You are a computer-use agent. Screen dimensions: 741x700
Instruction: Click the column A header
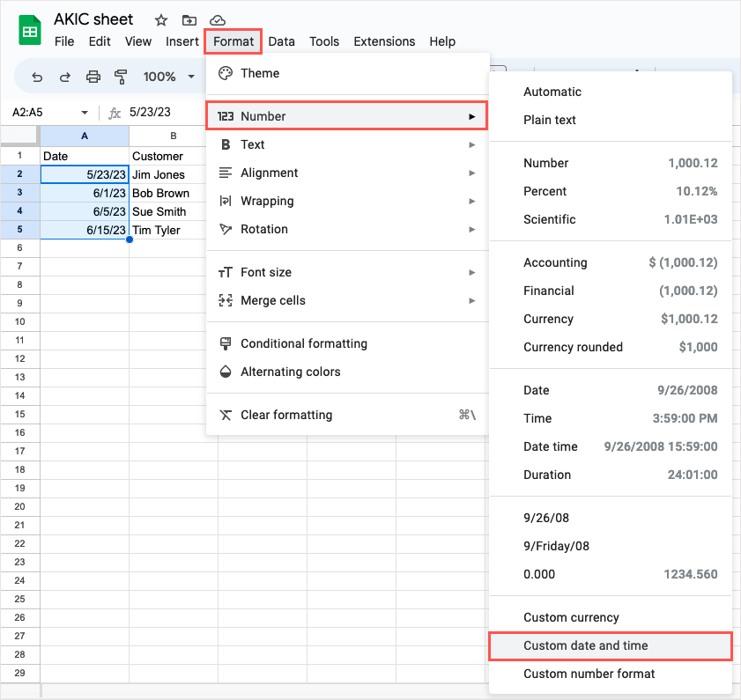[85, 136]
